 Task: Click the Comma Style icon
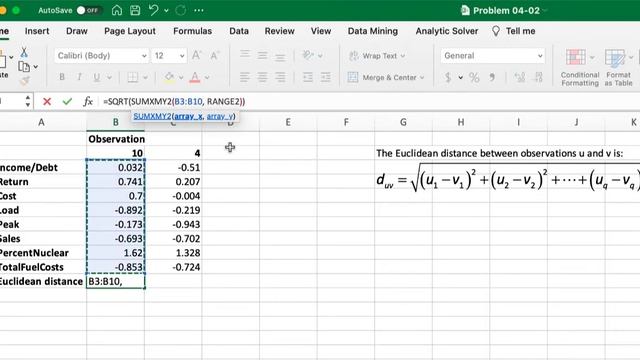click(492, 77)
